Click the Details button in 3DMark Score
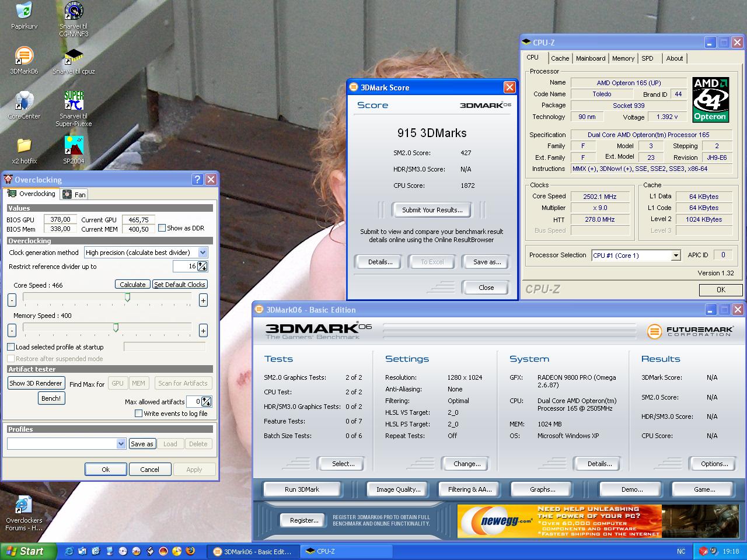 point(380,262)
